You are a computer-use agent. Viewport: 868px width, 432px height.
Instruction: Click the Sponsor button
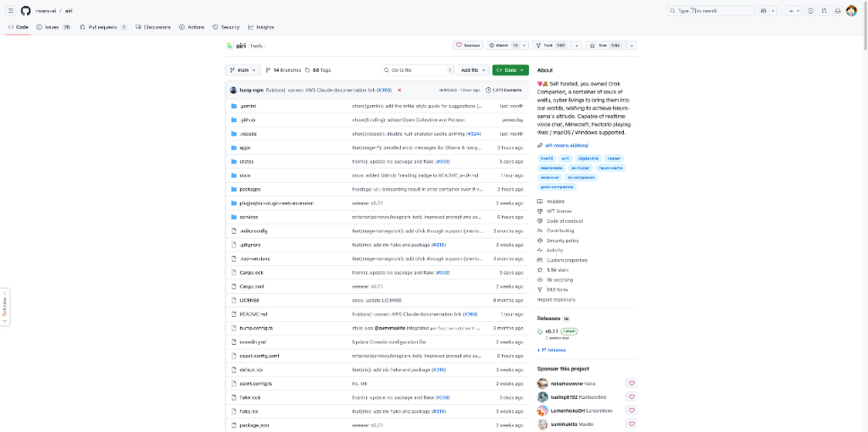pos(468,46)
